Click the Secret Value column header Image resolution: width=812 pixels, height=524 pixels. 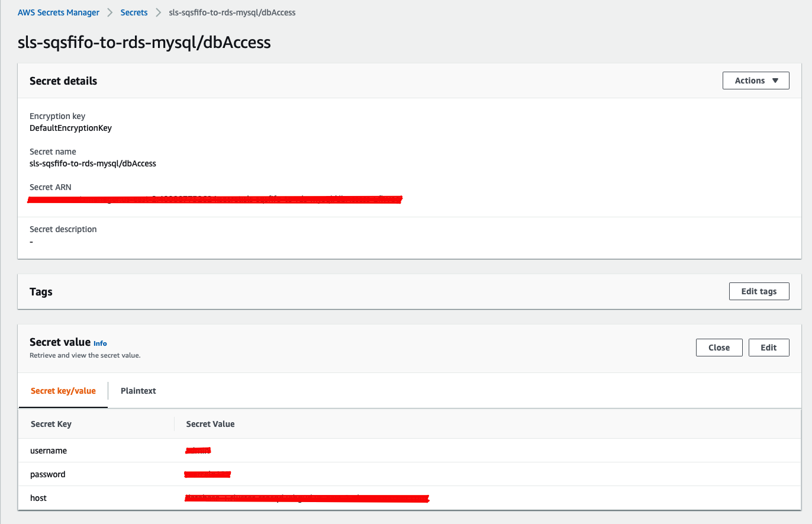210,424
